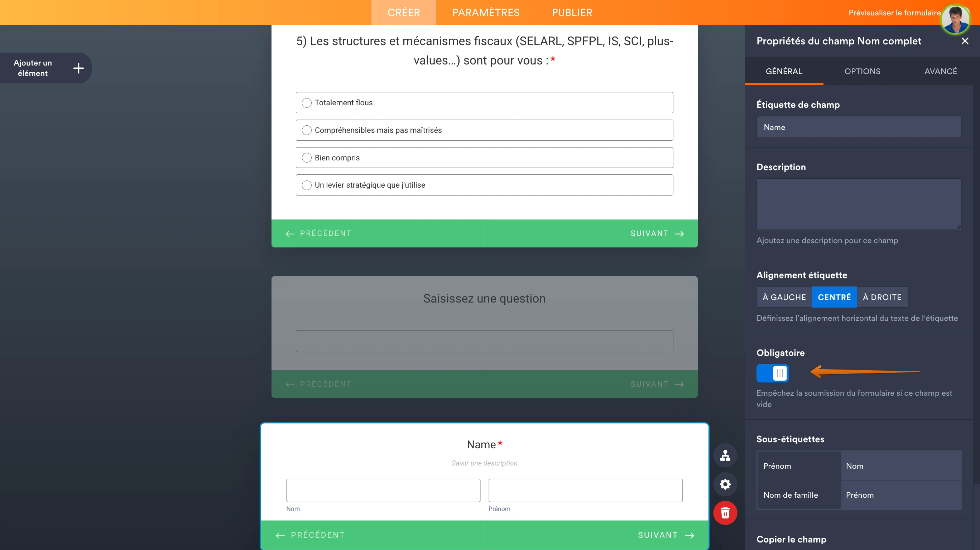Set label alignment to À GAUCHE

pyautogui.click(x=784, y=297)
